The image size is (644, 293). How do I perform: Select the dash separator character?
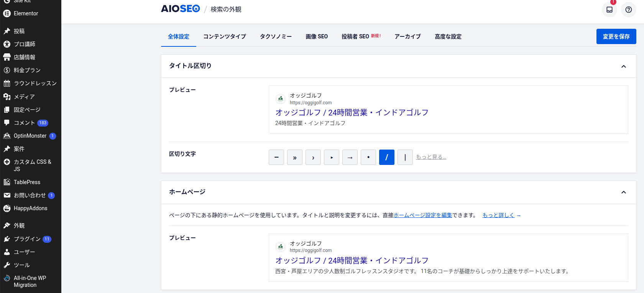(276, 157)
